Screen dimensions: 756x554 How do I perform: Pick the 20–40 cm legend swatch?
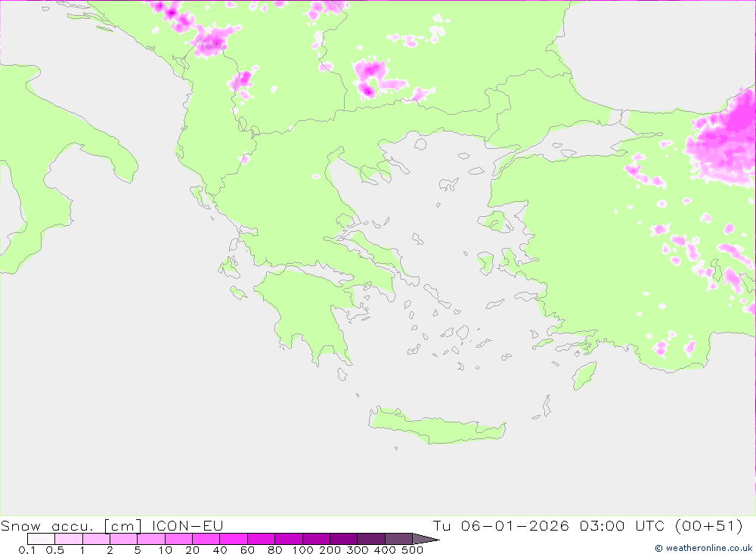(206, 539)
